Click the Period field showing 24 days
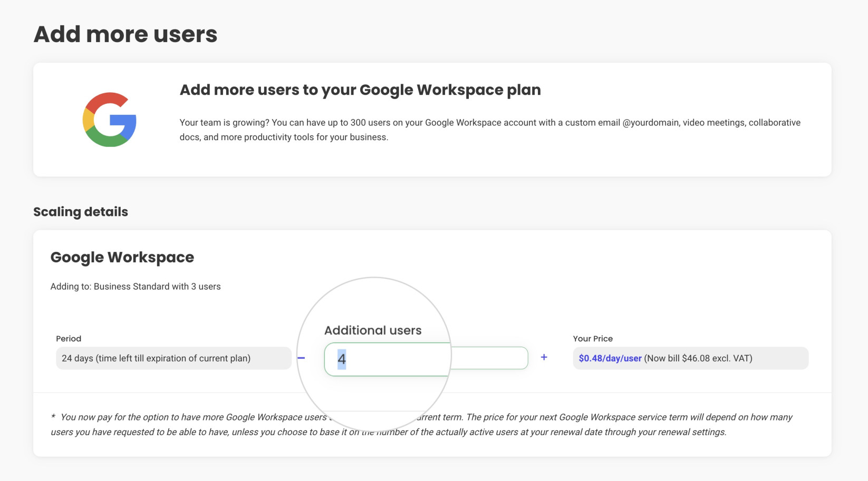Screen dimensions: 868x481 click(173, 358)
